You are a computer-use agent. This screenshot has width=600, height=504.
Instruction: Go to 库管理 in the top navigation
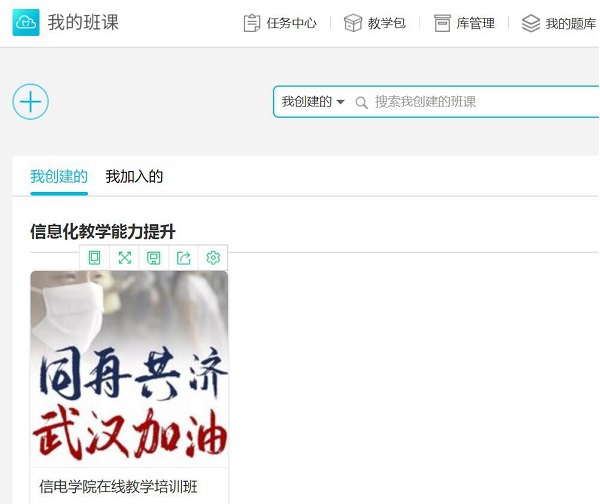pos(464,23)
